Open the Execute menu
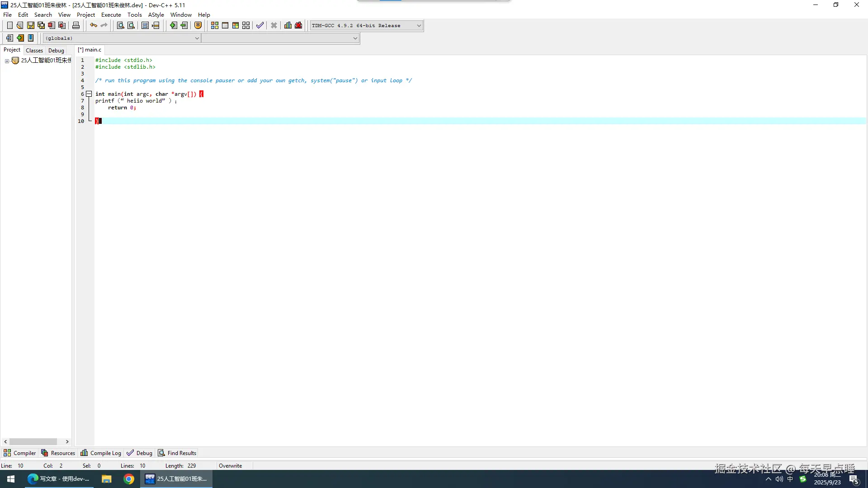 (111, 15)
